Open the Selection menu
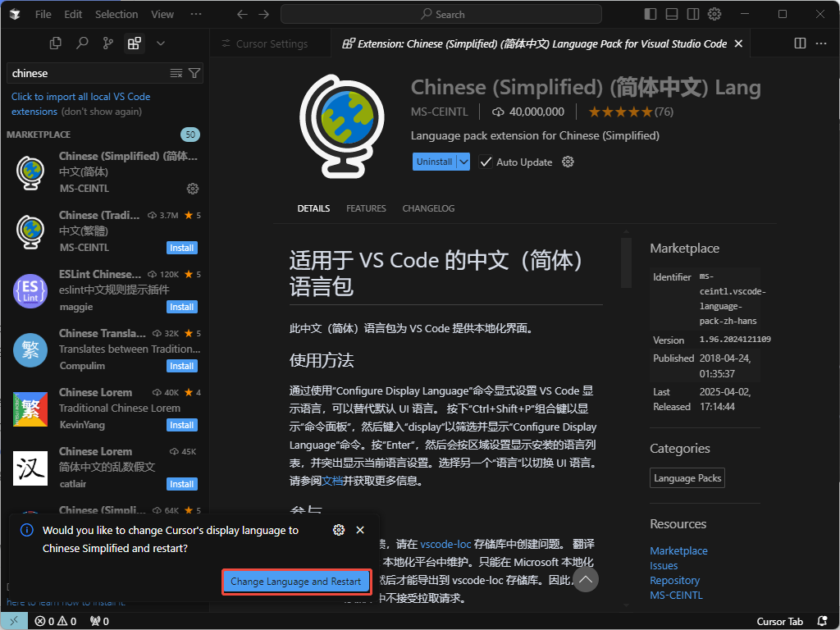The height and width of the screenshot is (630, 840). (116, 15)
